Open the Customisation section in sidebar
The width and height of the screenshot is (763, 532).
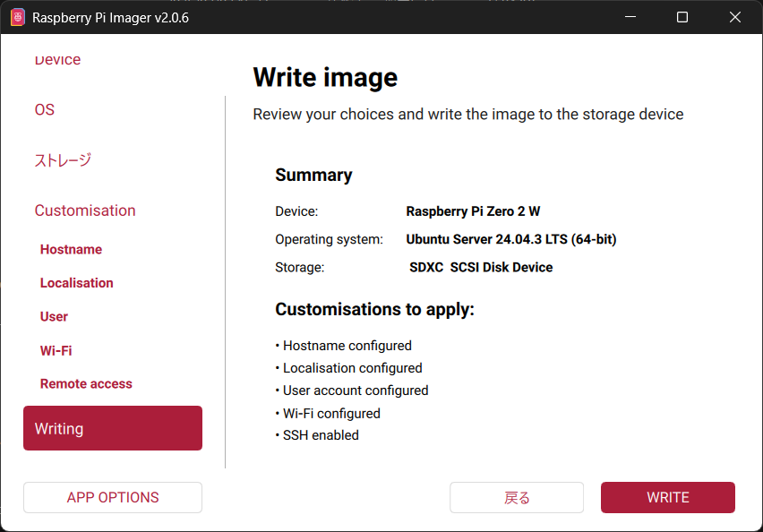[x=85, y=210]
